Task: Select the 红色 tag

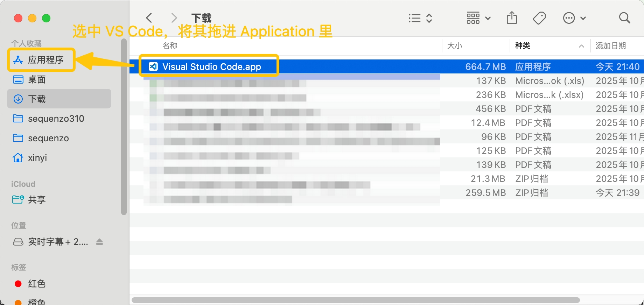Action: coord(59,284)
